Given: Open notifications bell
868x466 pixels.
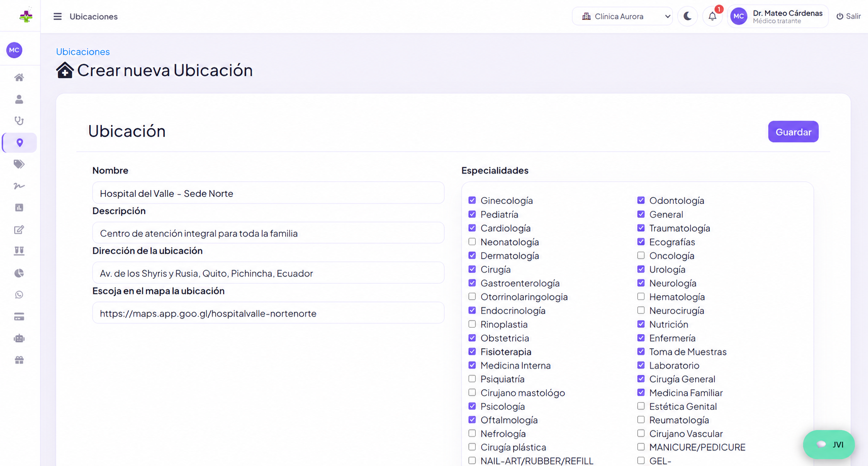Looking at the screenshot, I should (x=712, y=16).
